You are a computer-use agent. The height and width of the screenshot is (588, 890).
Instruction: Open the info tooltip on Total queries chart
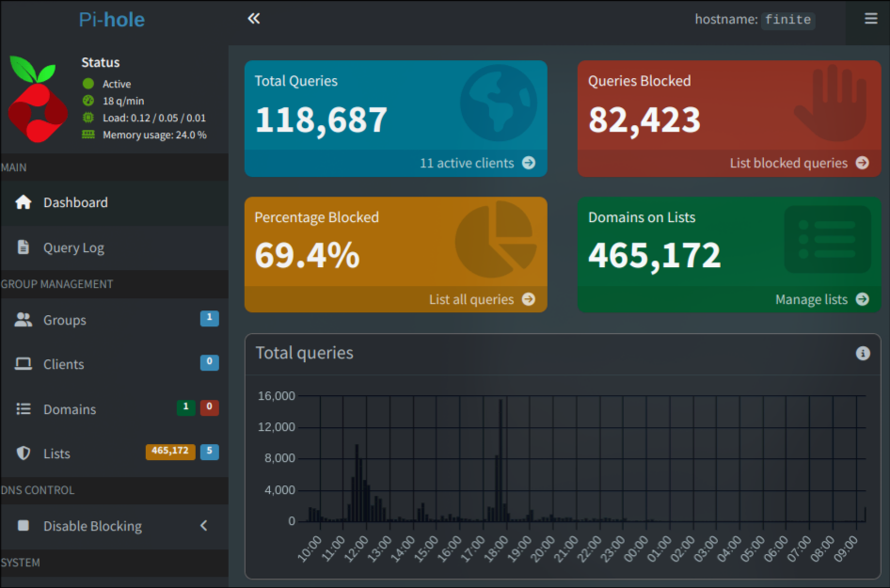point(863,353)
